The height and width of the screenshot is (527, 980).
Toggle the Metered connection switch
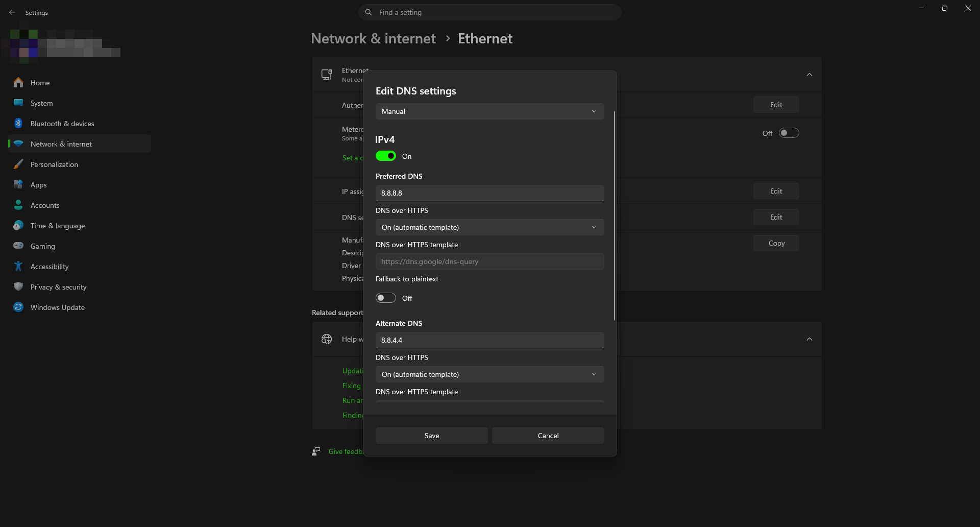click(x=789, y=133)
